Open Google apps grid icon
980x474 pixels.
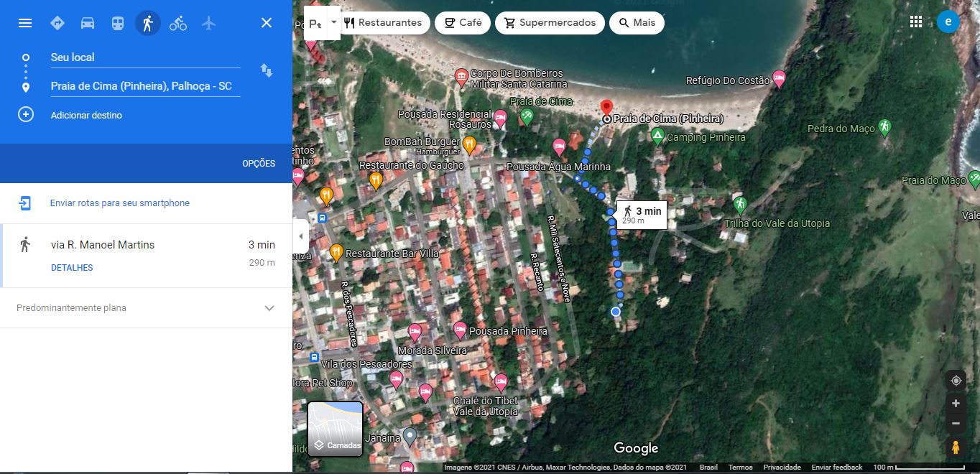(x=915, y=22)
